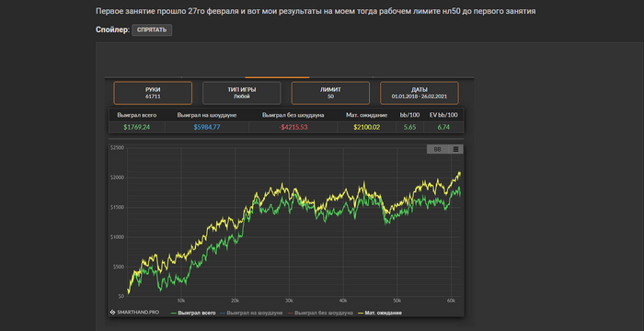Click the $2500 y-axis label

tap(118, 148)
